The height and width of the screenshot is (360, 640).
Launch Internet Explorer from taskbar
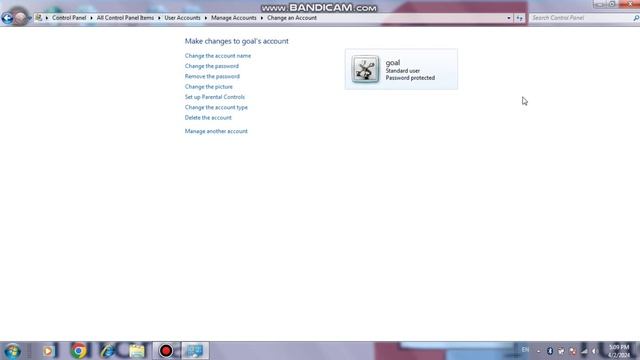pyautogui.click(x=107, y=351)
